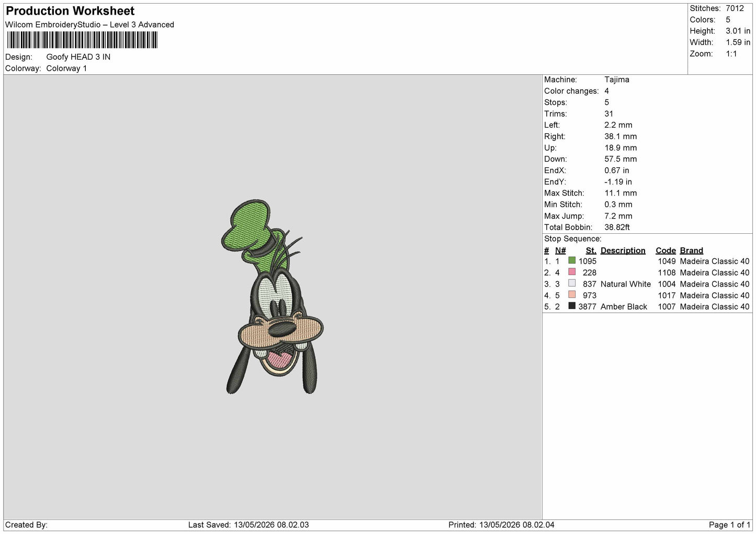This screenshot has width=756, height=534.
Task: Click the pink color swatch for code 1108
Action: pyautogui.click(x=572, y=272)
